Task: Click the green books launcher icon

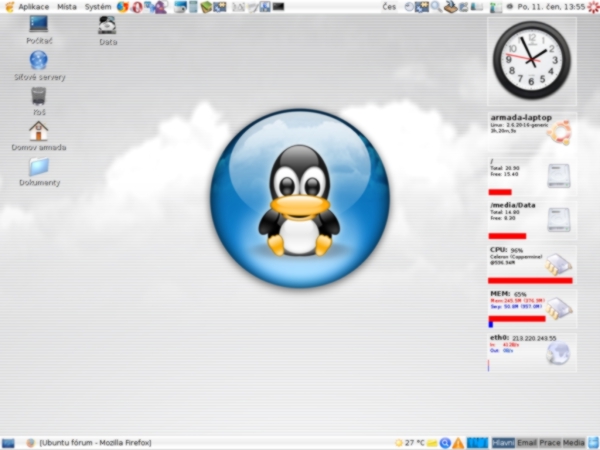Action: pyautogui.click(x=206, y=7)
